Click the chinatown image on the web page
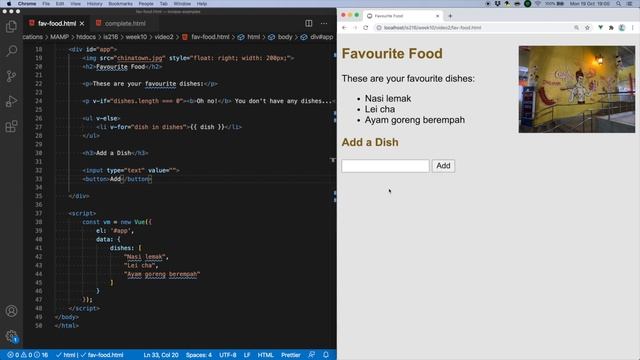The image size is (640, 360). click(x=577, y=89)
